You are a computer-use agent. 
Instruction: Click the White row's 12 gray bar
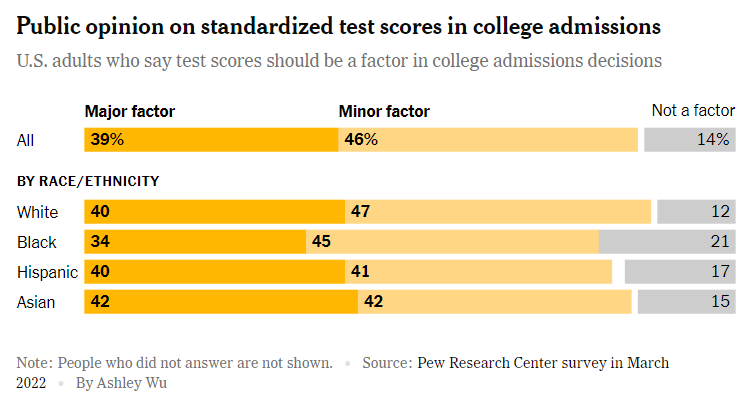click(696, 212)
